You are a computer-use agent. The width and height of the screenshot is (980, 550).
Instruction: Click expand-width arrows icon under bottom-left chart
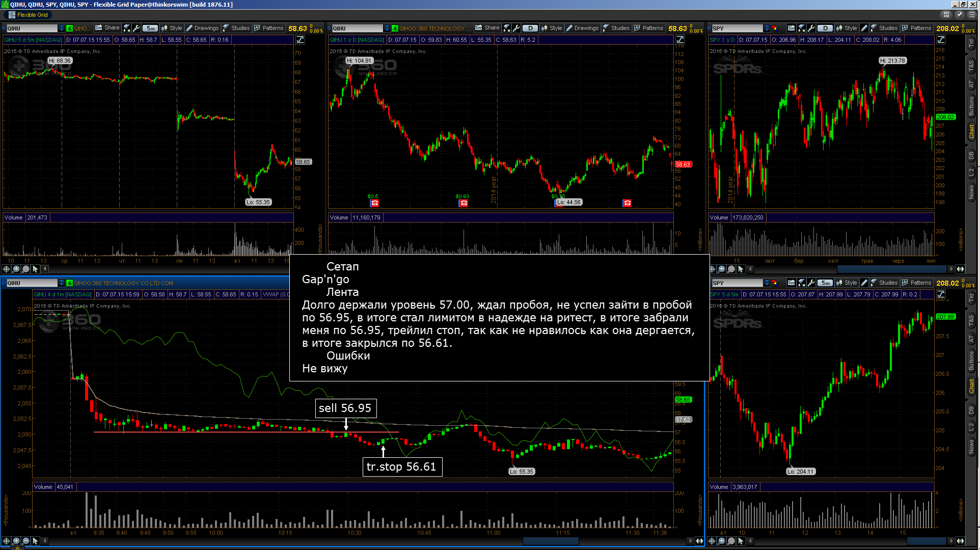(699, 541)
